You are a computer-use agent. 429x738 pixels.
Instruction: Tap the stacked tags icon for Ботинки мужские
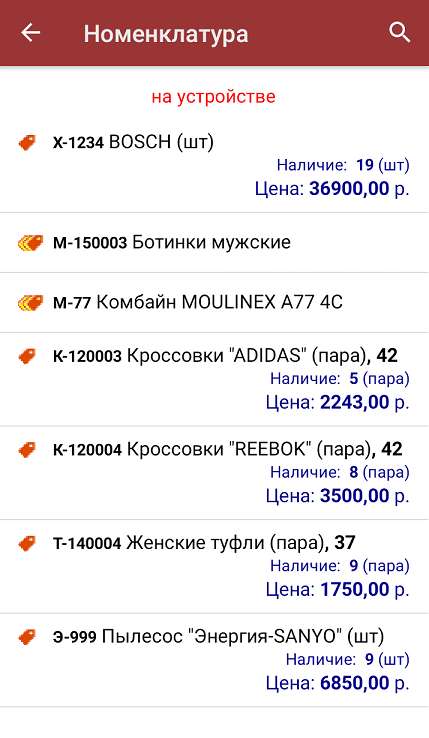30,243
